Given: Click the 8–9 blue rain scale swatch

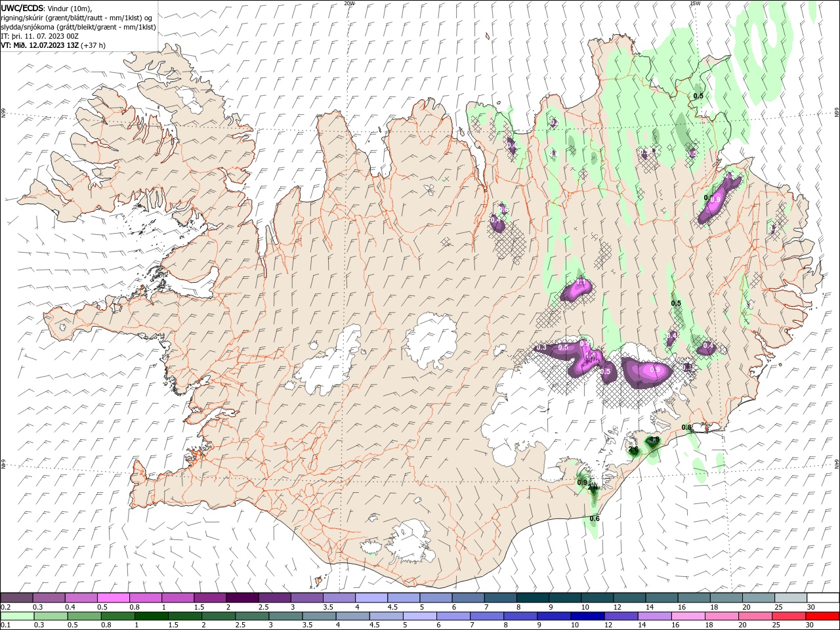Looking at the screenshot, I should pyautogui.click(x=520, y=616).
